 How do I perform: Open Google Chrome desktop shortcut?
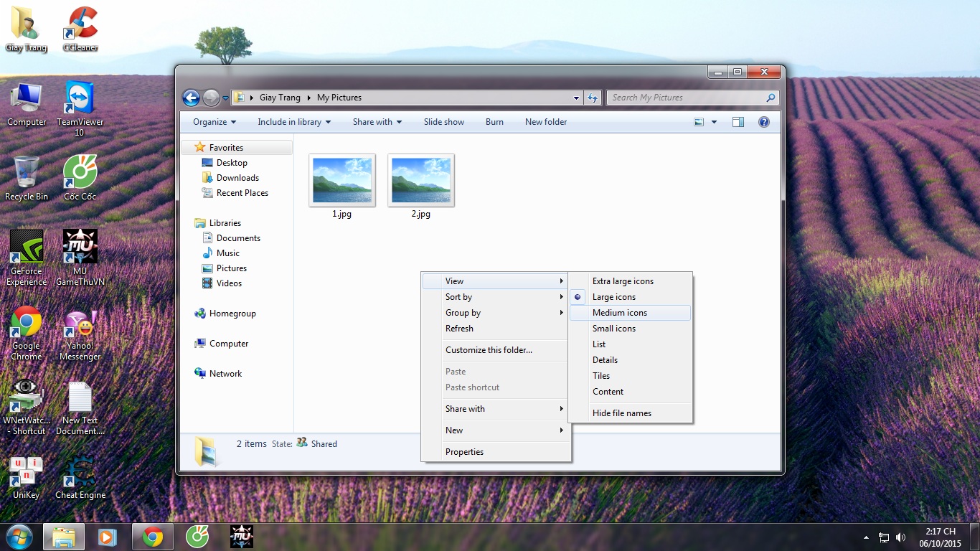tap(27, 334)
